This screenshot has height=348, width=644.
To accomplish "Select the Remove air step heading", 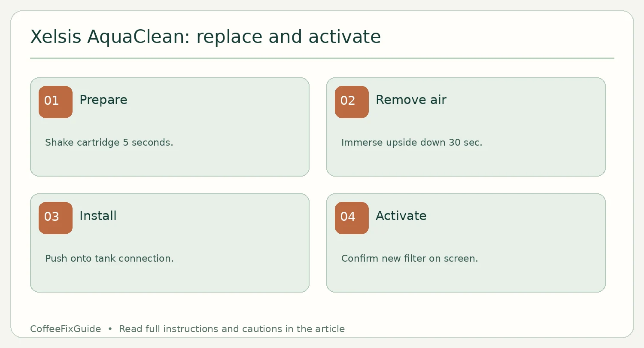I will point(411,100).
